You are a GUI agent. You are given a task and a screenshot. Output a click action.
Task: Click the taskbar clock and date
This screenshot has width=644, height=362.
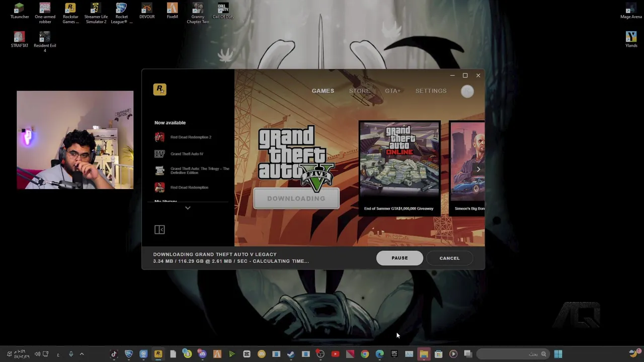21,354
